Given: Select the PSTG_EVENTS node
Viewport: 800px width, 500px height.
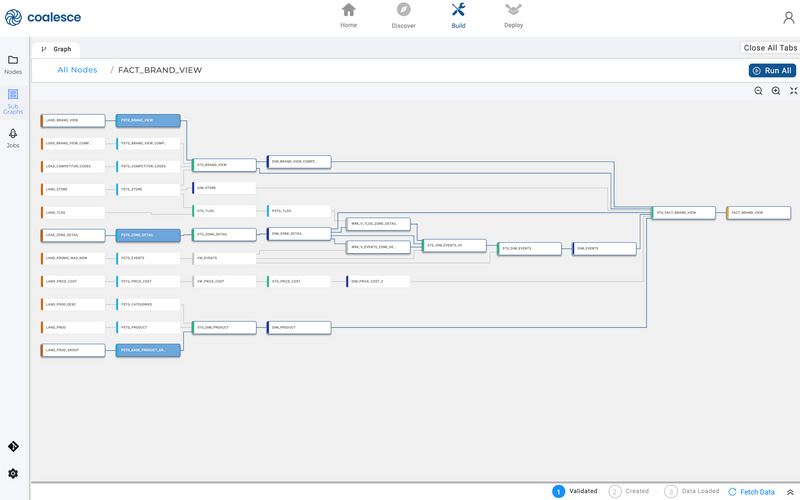Looking at the screenshot, I should pos(148,258).
